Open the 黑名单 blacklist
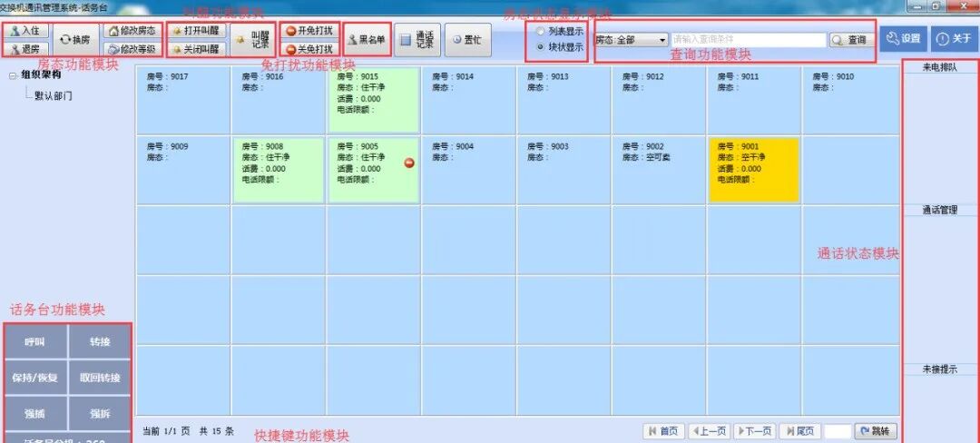The image size is (980, 443). click(367, 39)
